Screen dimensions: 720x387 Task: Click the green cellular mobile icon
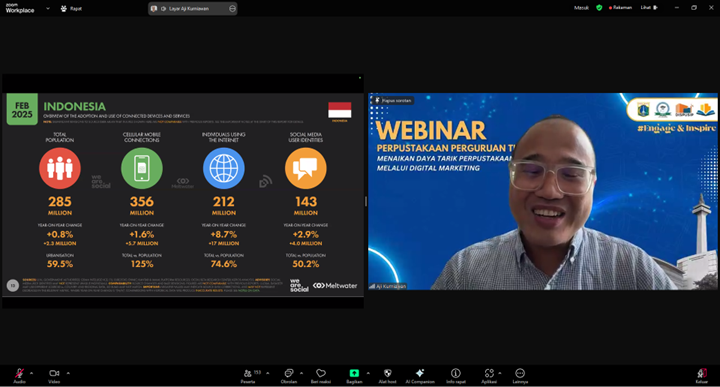141,168
